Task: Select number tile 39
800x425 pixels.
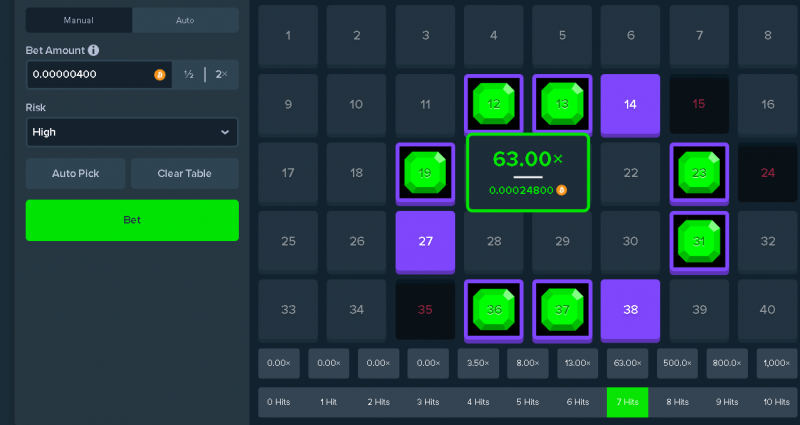Action: click(x=699, y=310)
